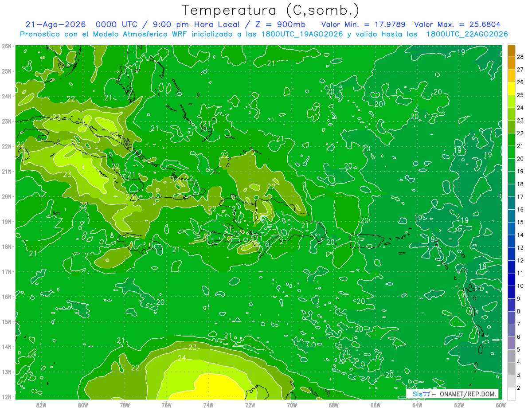Screen dimensions: 532x411
Task: Click the colorbar scale label '28'
Action: pyautogui.click(x=520, y=56)
